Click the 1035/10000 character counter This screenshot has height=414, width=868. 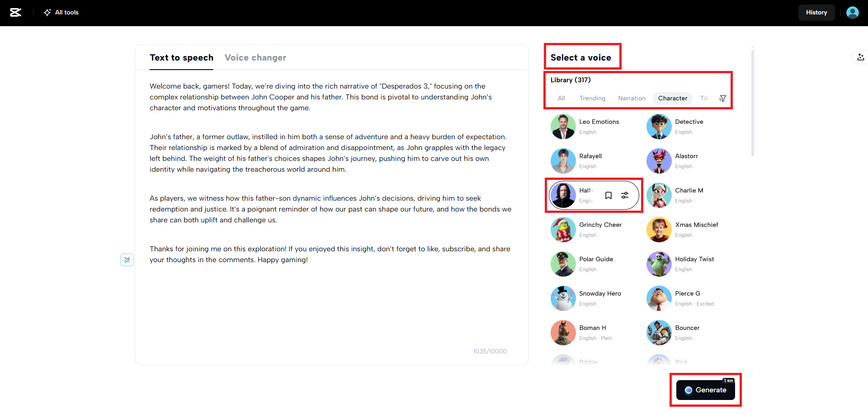coord(490,351)
